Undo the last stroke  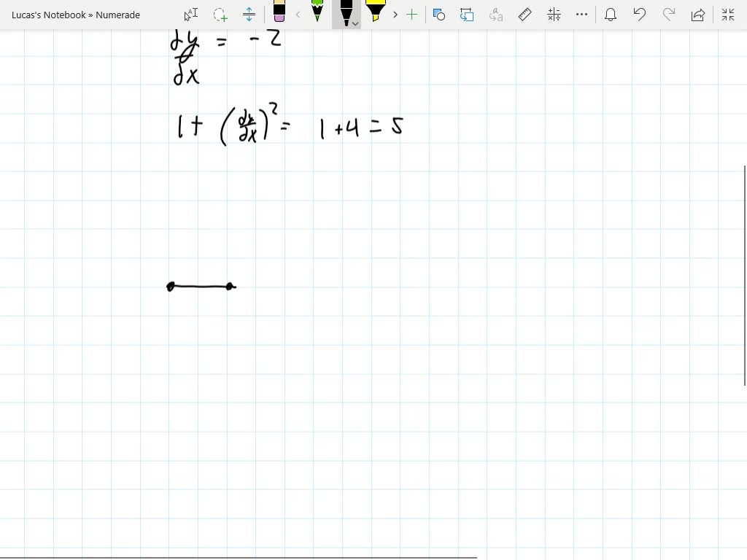coord(638,15)
